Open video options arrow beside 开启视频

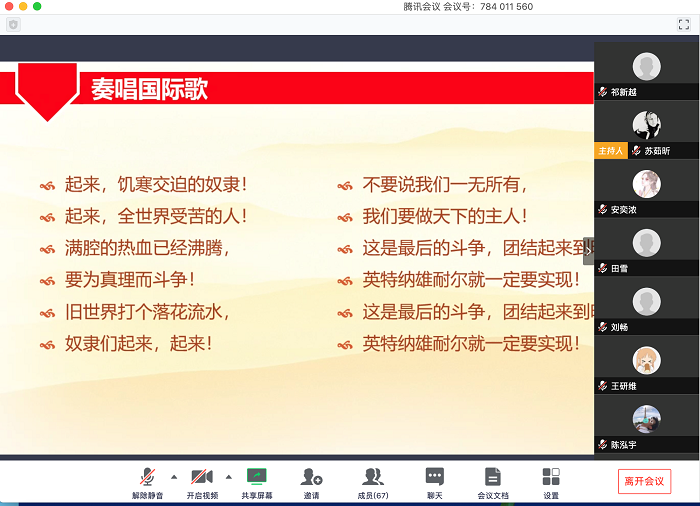228,476
